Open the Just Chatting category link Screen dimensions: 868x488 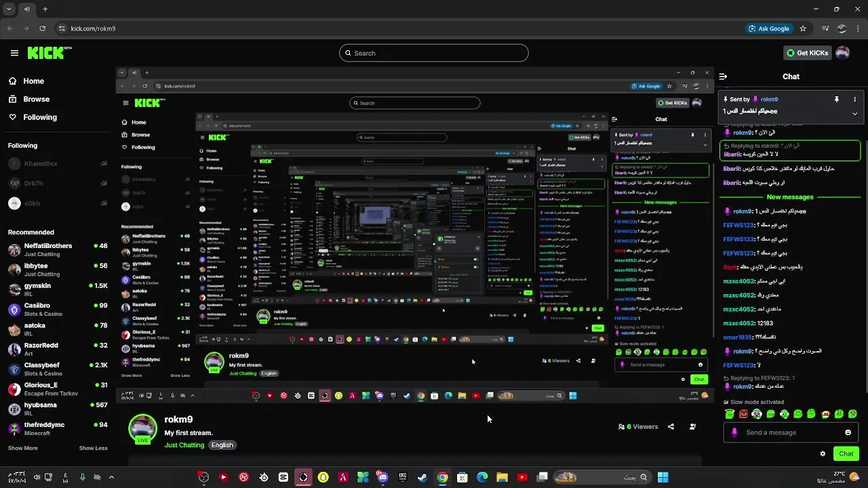(x=184, y=445)
